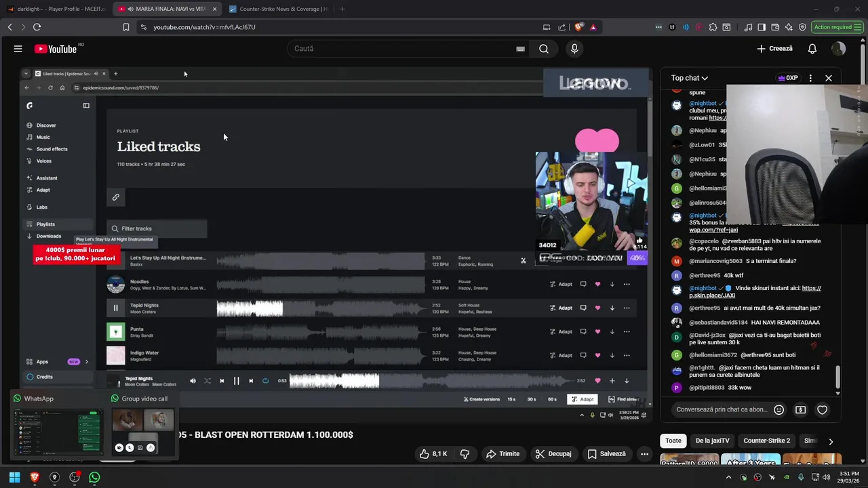
Task: Open the Brave Wallet icon
Action: coord(775,27)
